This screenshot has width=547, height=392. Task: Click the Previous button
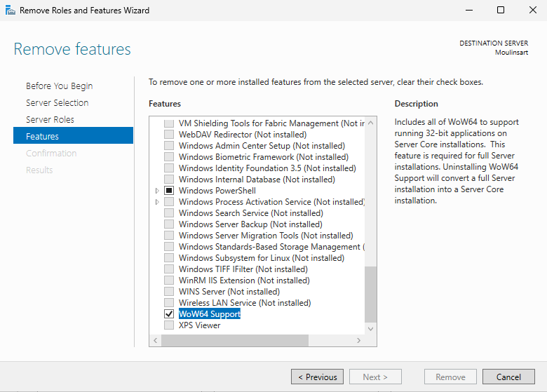click(x=317, y=377)
